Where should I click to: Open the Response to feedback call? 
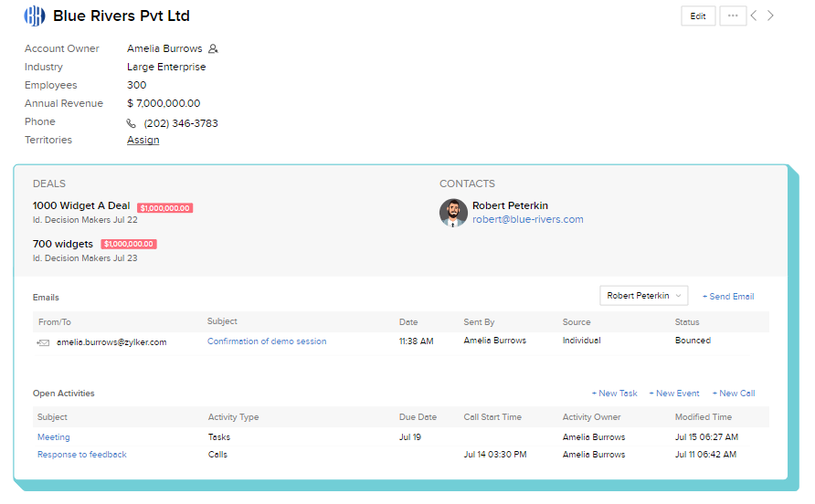[82, 455]
